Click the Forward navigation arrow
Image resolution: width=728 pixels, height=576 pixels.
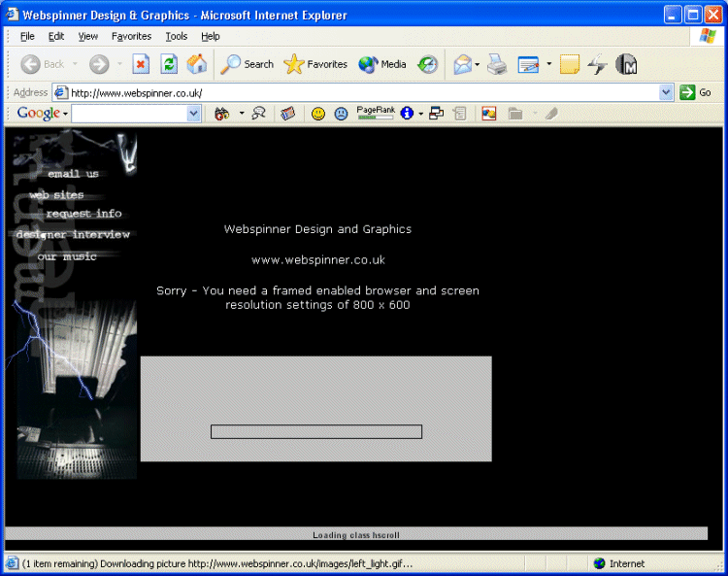(x=99, y=64)
